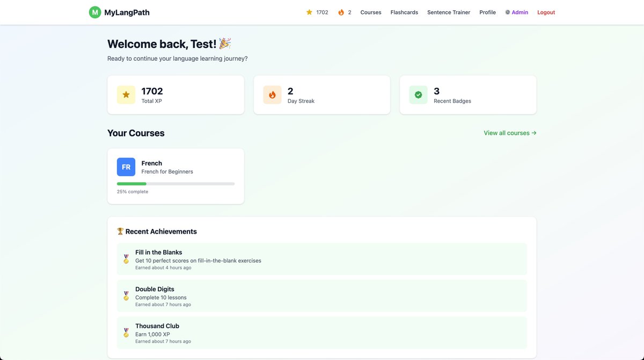Click the Your Courses heading

pos(136,133)
